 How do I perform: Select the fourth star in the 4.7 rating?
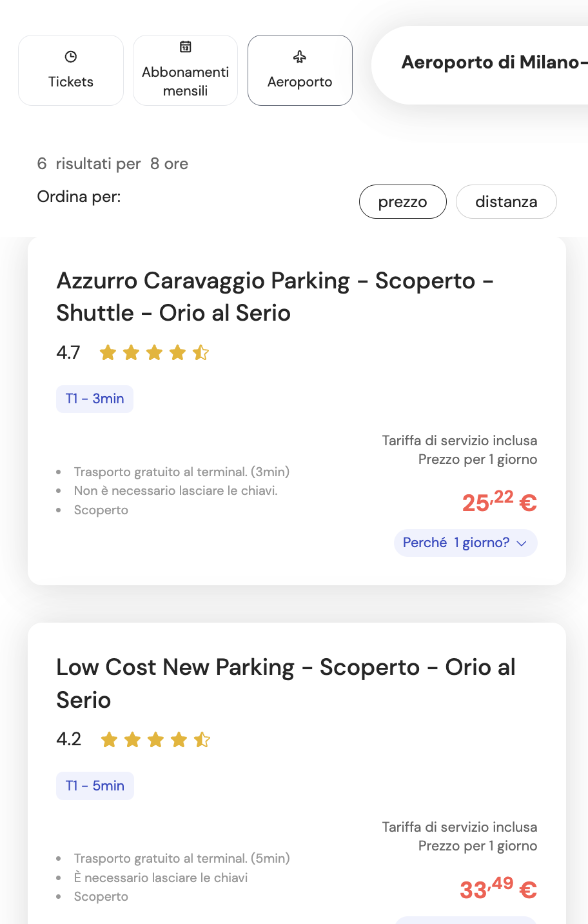[179, 352]
